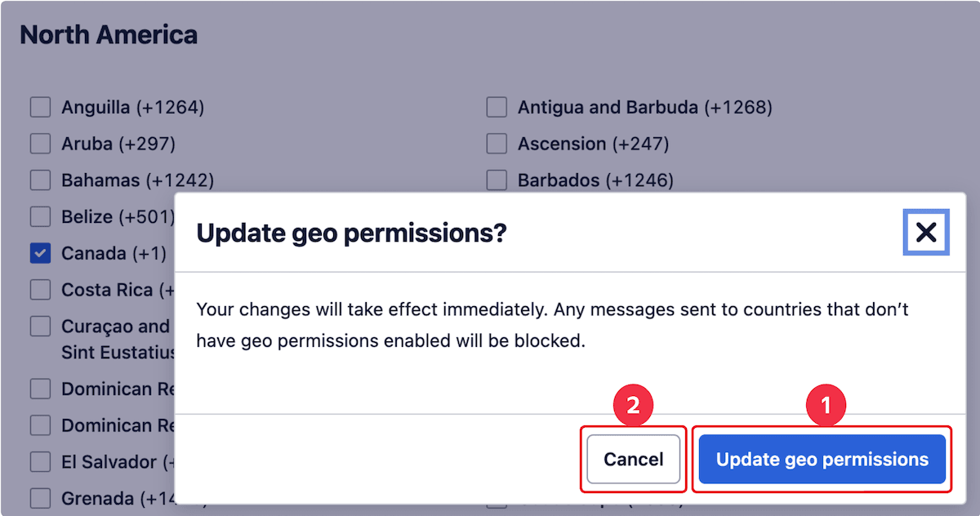Check the Costa Rica checkbox
The width and height of the screenshot is (980, 516).
coord(40,290)
